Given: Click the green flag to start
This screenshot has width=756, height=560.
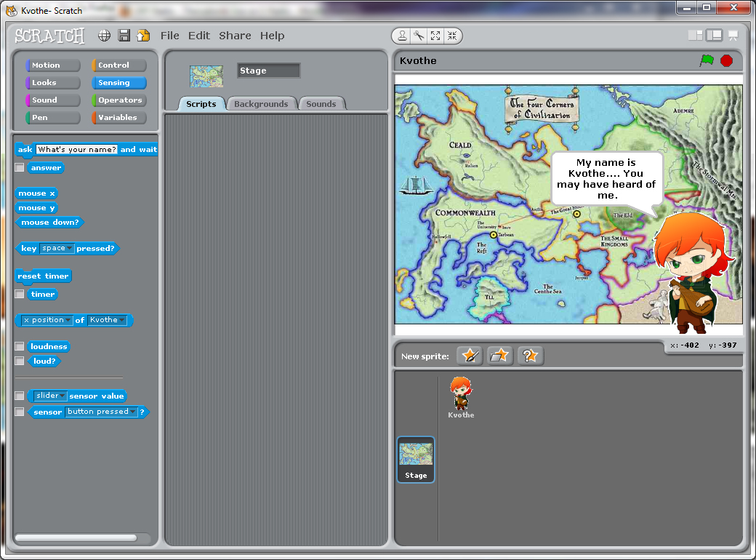Looking at the screenshot, I should [x=707, y=60].
